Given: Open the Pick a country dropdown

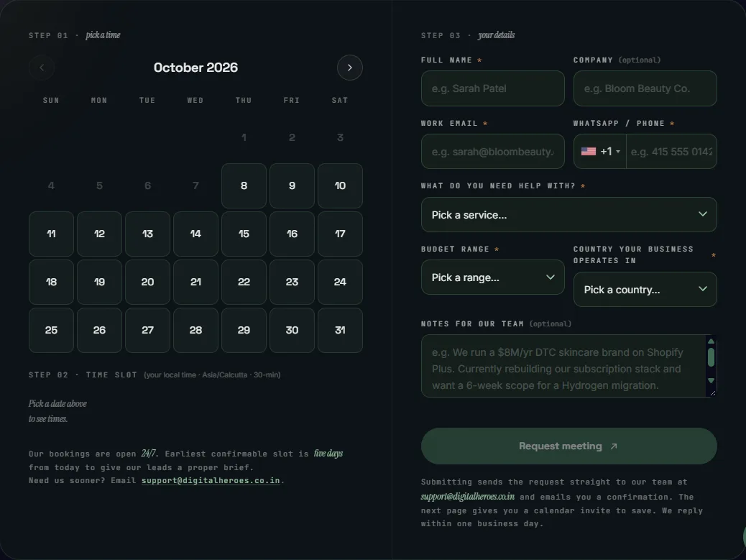Looking at the screenshot, I should pos(645,289).
